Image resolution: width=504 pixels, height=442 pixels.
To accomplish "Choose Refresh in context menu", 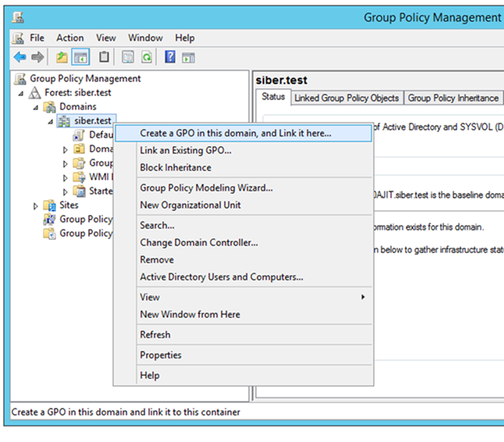I will (243, 335).
